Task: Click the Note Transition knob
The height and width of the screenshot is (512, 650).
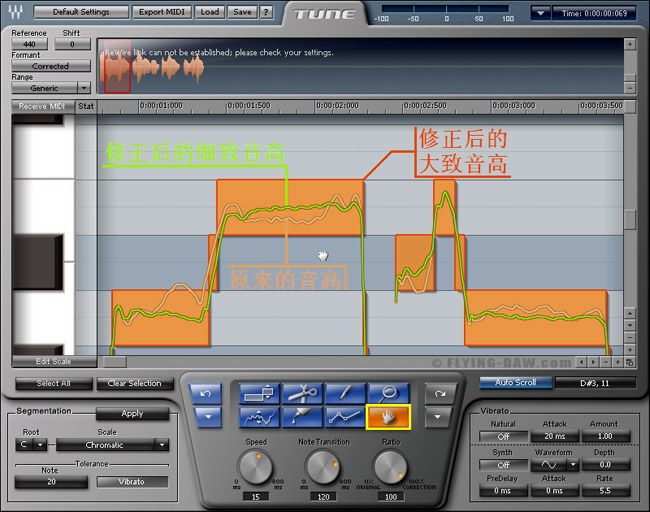Action: pyautogui.click(x=323, y=468)
